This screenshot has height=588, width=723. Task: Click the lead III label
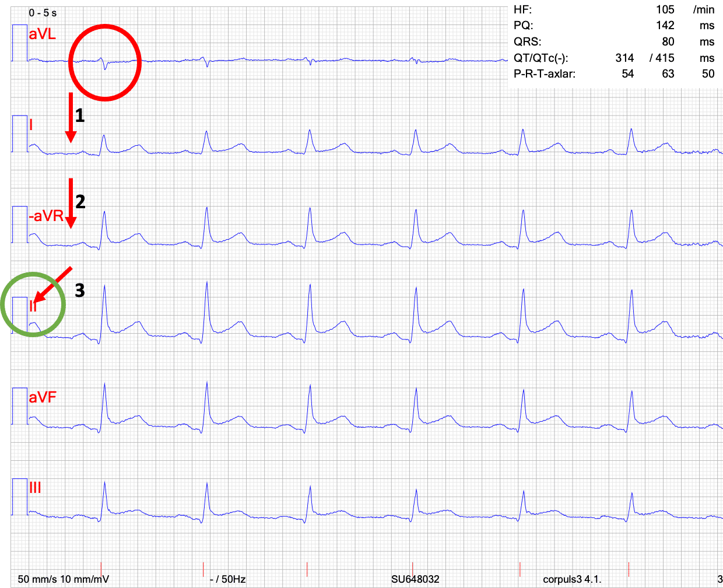pyautogui.click(x=35, y=488)
